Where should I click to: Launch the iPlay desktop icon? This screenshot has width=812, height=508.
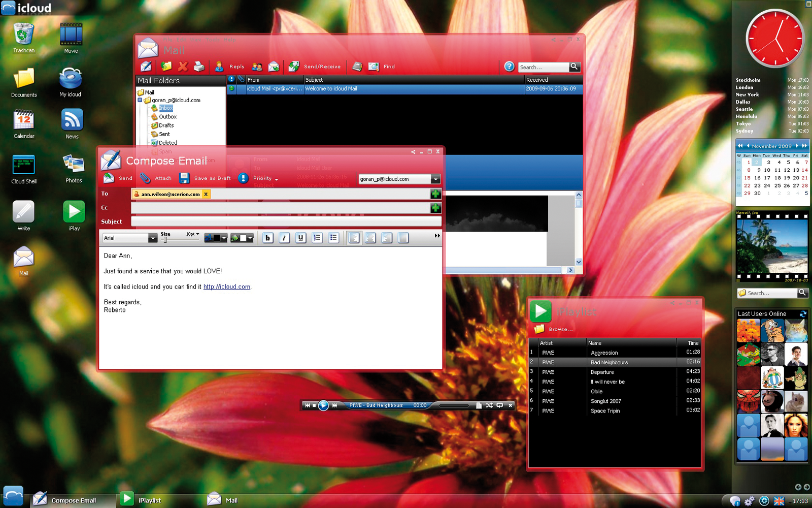tap(74, 216)
